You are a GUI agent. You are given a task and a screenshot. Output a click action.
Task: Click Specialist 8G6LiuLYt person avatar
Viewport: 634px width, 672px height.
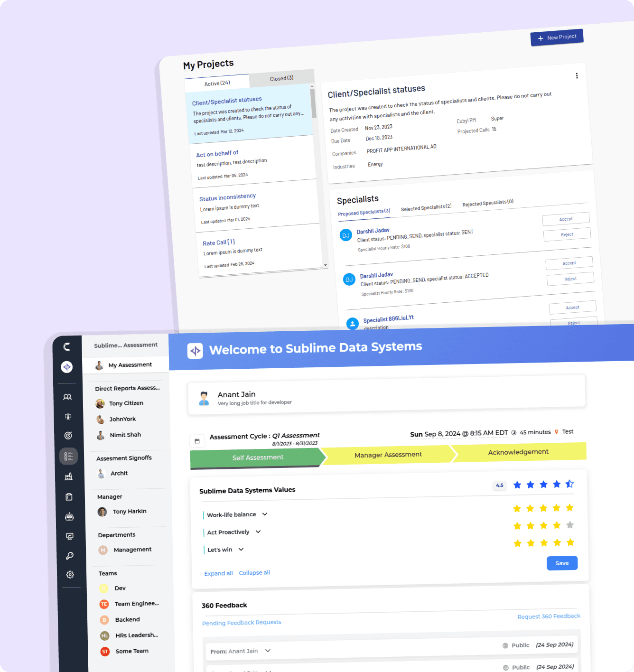click(353, 324)
